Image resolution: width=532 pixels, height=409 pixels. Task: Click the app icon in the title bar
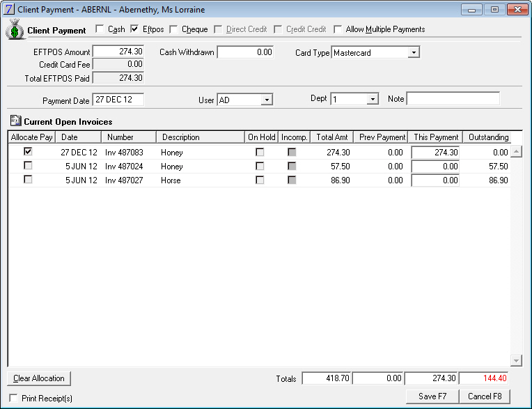pyautogui.click(x=8, y=9)
